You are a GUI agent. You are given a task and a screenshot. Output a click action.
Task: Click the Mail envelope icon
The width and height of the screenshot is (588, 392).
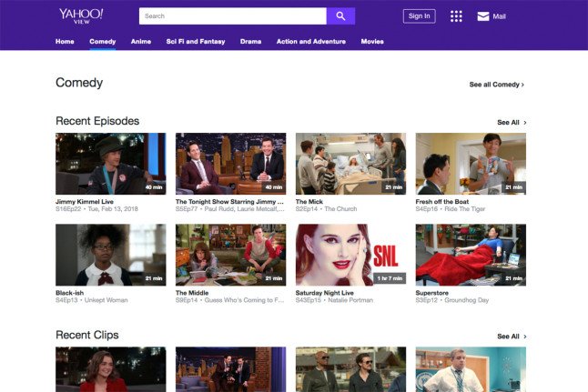483,16
